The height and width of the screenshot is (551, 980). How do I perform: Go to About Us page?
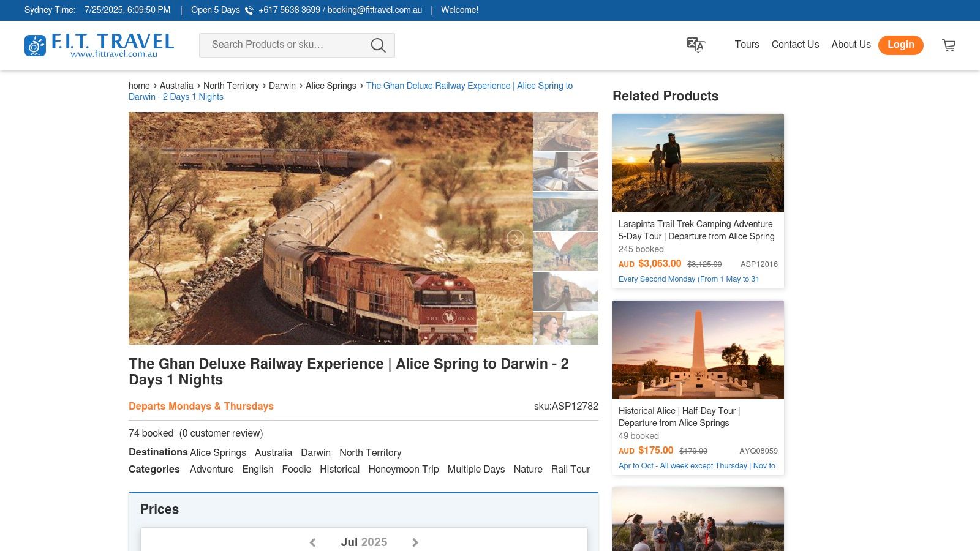point(851,45)
